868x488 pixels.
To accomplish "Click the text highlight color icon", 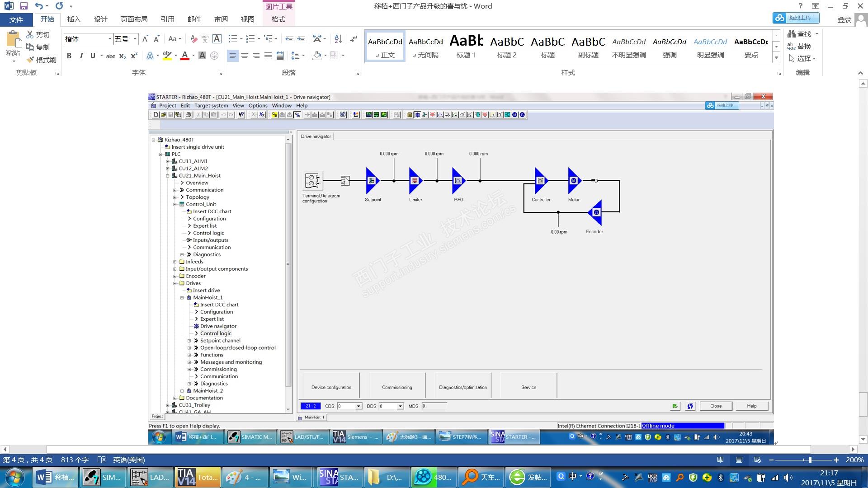I will click(x=167, y=56).
